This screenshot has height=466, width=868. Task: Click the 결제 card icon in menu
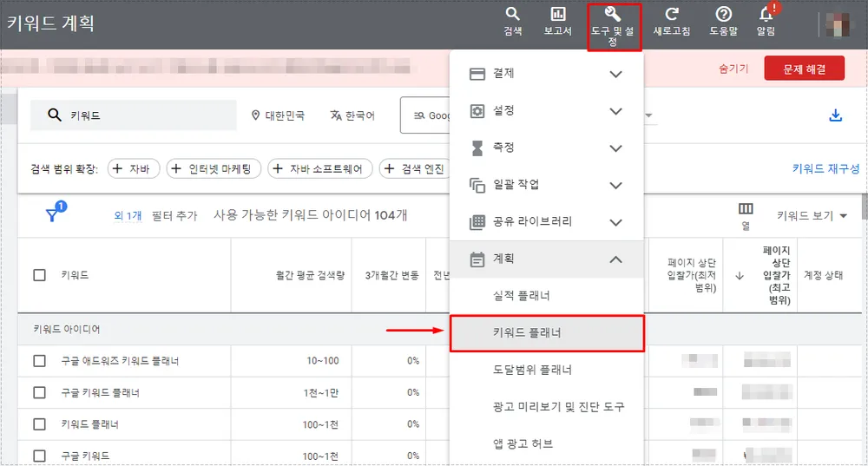[477, 74]
